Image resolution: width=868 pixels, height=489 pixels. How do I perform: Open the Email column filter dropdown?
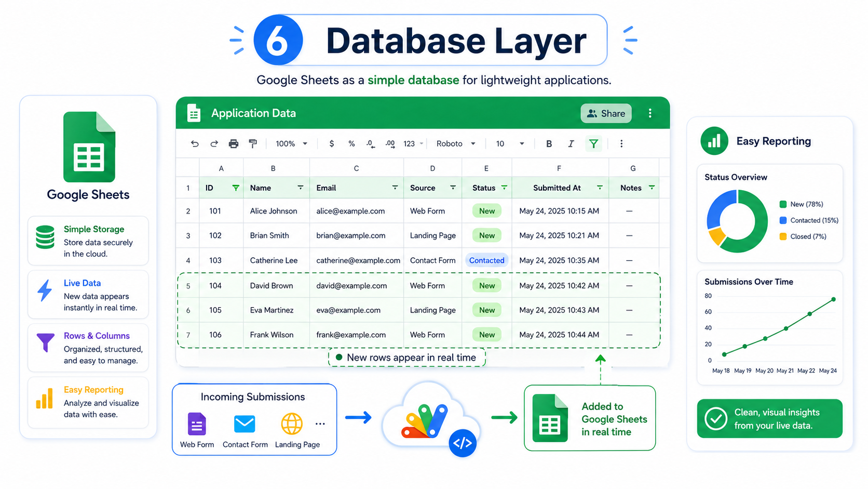pos(395,188)
